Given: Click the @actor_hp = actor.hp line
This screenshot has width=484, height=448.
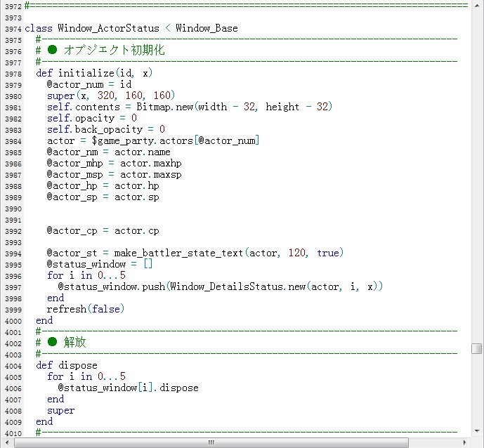Looking at the screenshot, I should pyautogui.click(x=103, y=186).
